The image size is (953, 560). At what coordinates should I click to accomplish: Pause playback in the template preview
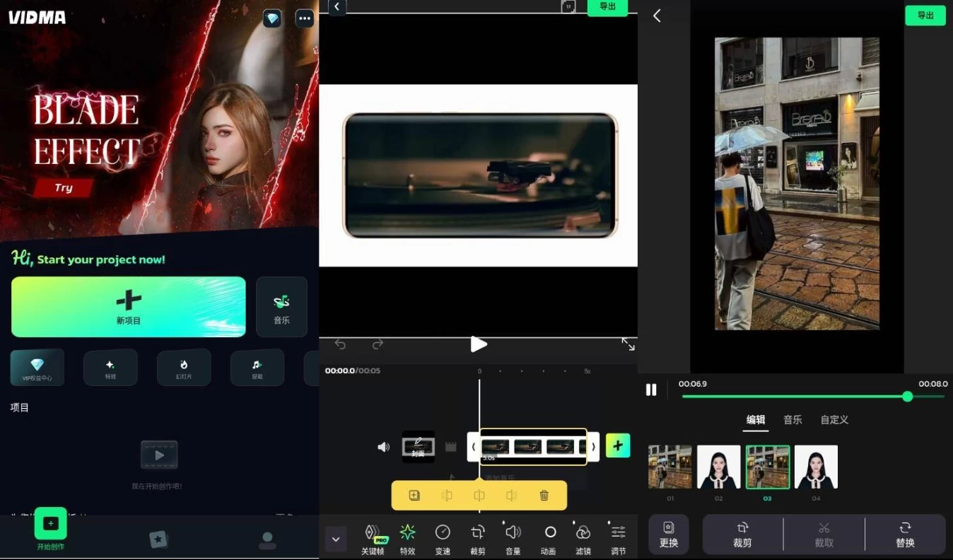coord(651,390)
